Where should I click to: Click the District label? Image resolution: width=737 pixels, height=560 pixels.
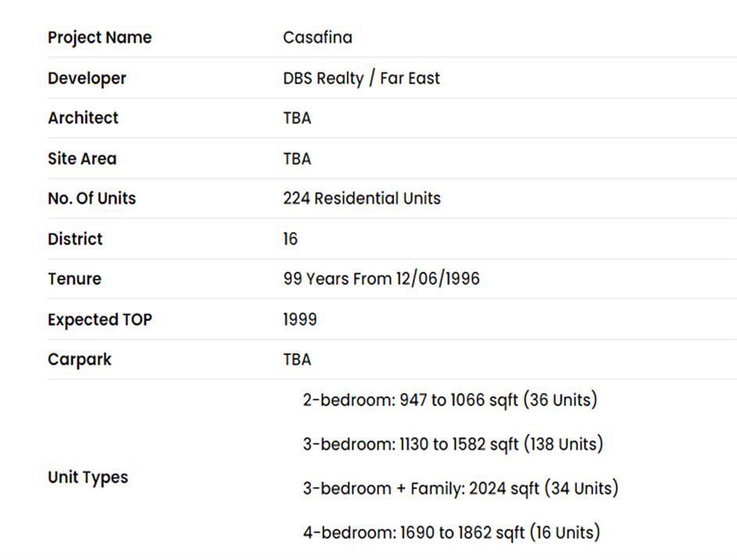[x=75, y=239]
